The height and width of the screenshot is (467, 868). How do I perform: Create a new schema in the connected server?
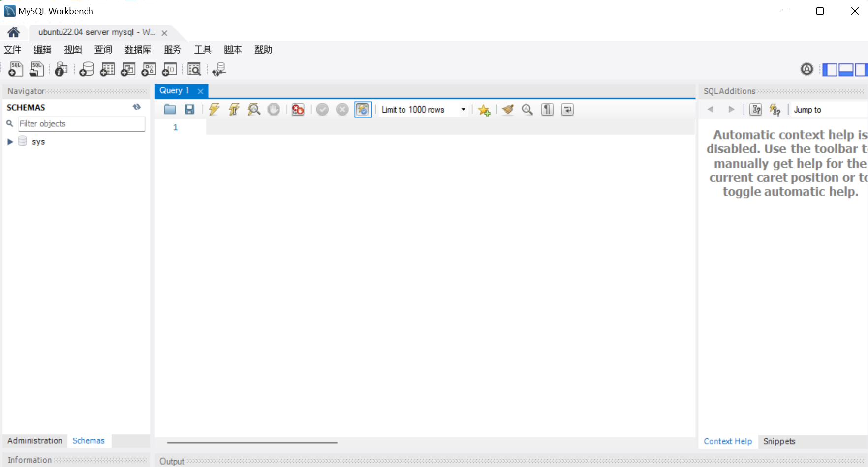tap(86, 69)
